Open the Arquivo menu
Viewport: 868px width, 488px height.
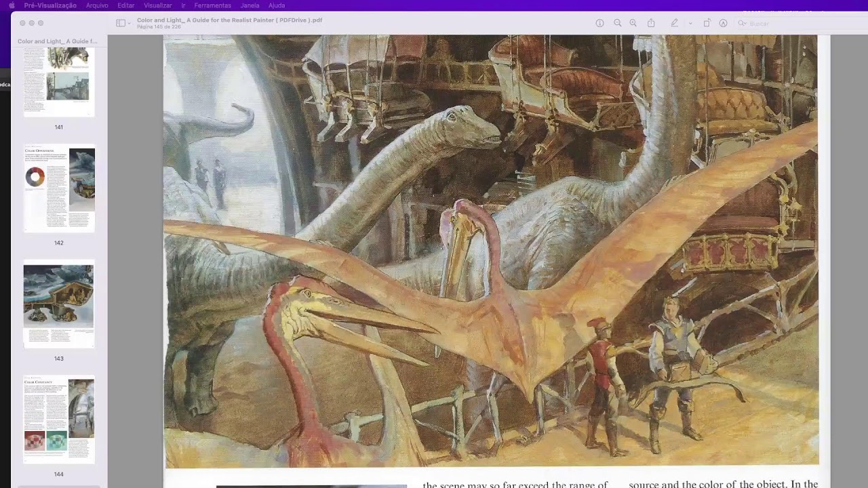click(97, 5)
